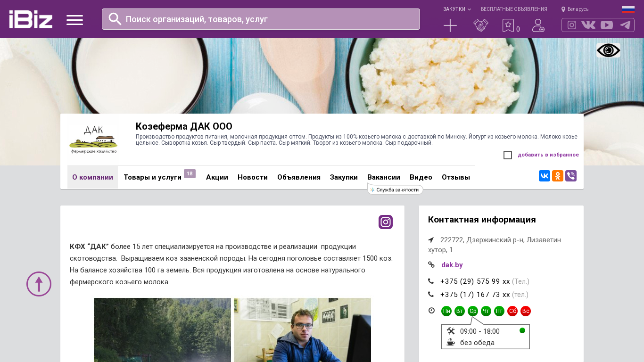Share the company page on Odnoklassniki
The width and height of the screenshot is (644, 362).
[x=558, y=176]
